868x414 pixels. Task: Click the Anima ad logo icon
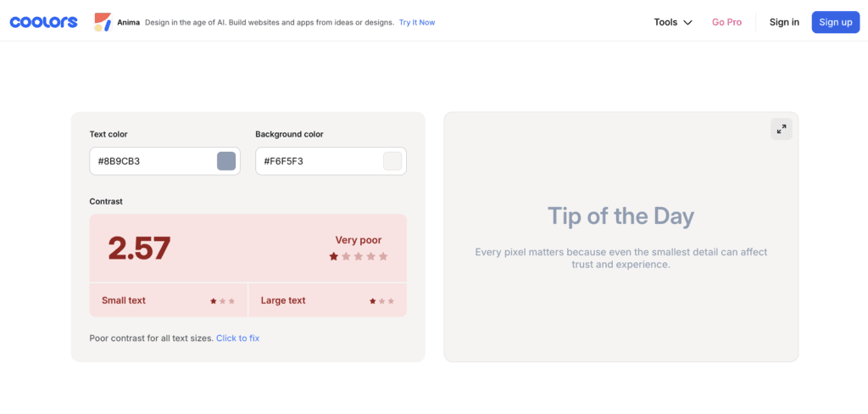[103, 22]
